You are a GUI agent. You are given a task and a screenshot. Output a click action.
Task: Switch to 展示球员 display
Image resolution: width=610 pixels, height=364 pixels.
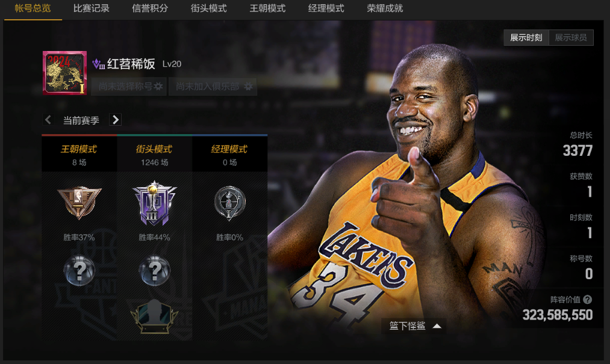point(571,38)
